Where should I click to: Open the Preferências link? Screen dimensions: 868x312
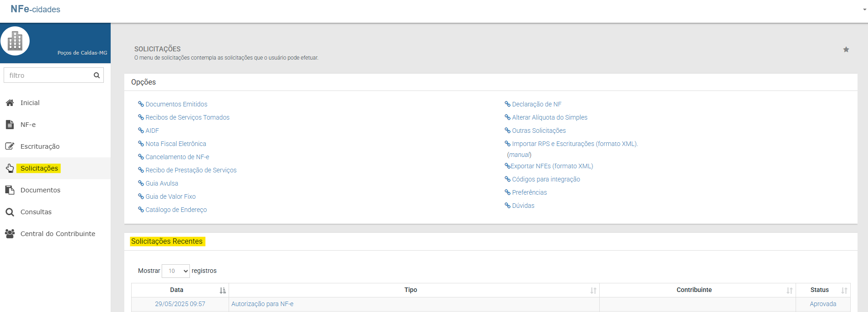click(x=529, y=192)
